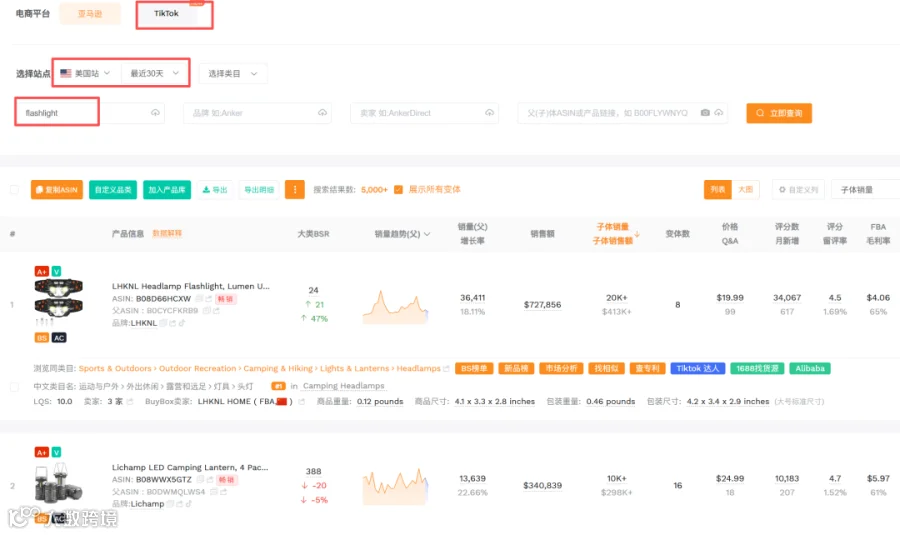Open external link icon beside B08D66HCXW
This screenshot has height=535, width=900.
pyautogui.click(x=208, y=298)
